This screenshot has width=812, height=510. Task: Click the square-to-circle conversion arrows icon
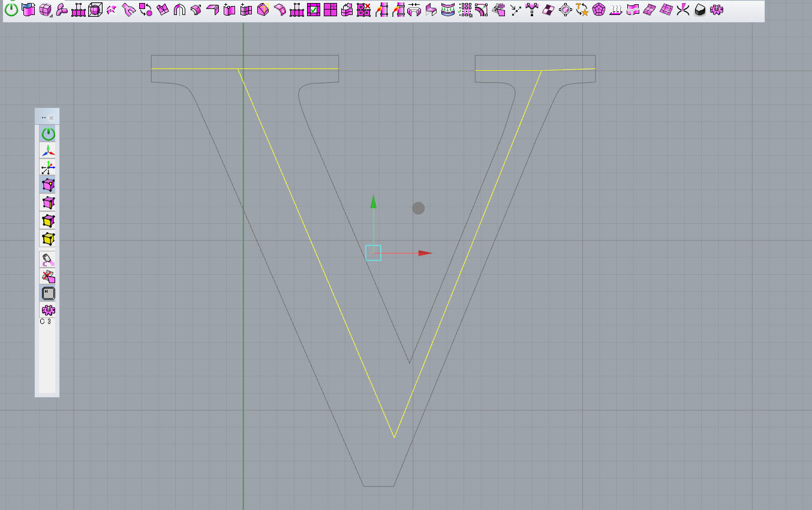[x=145, y=10]
